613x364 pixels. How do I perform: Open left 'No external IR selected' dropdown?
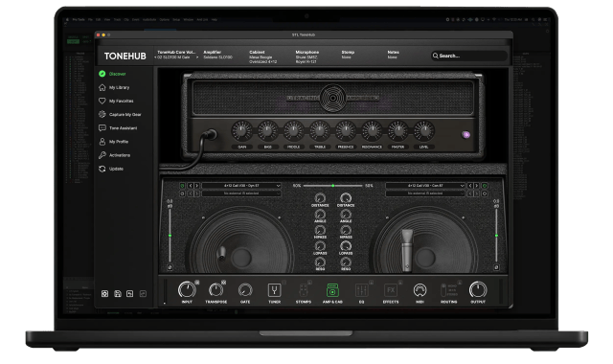241,193
